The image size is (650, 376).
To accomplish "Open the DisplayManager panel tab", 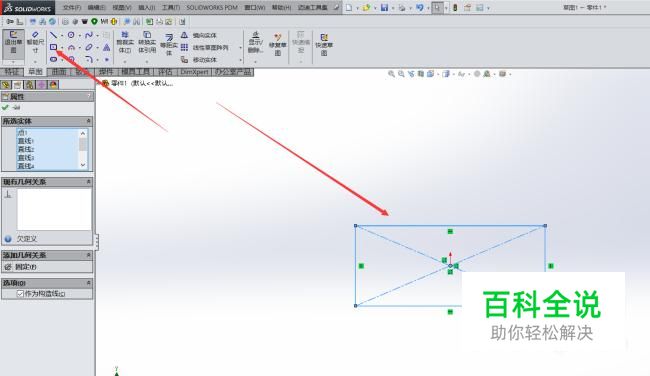I will (x=54, y=85).
